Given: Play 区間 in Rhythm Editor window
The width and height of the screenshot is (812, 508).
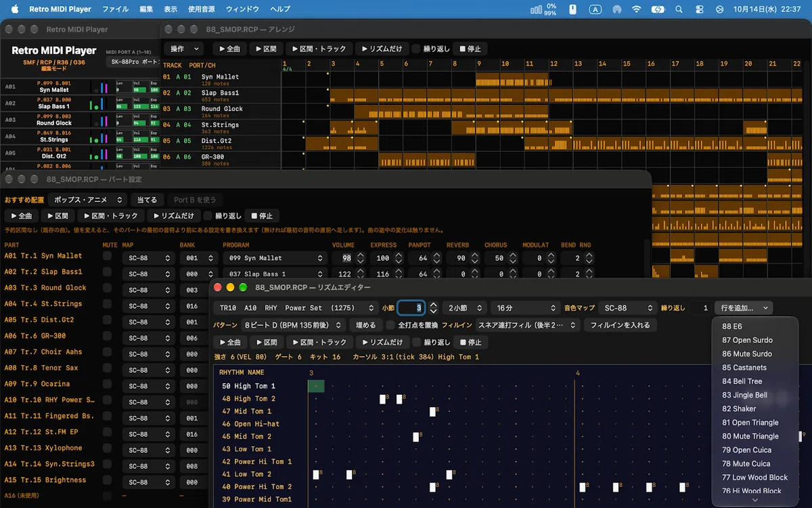Looking at the screenshot, I should click(x=266, y=342).
